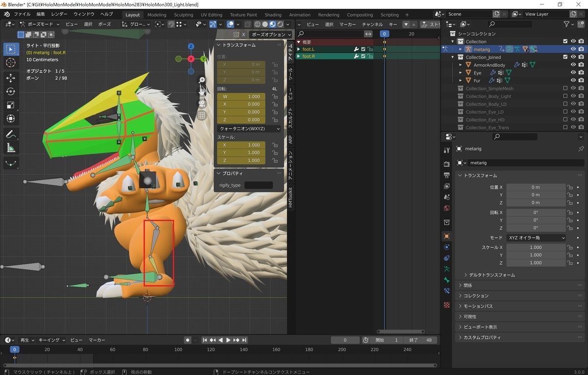Toggle camera view with the camera gizmo
Screen dimensions: 588x375
(201, 103)
